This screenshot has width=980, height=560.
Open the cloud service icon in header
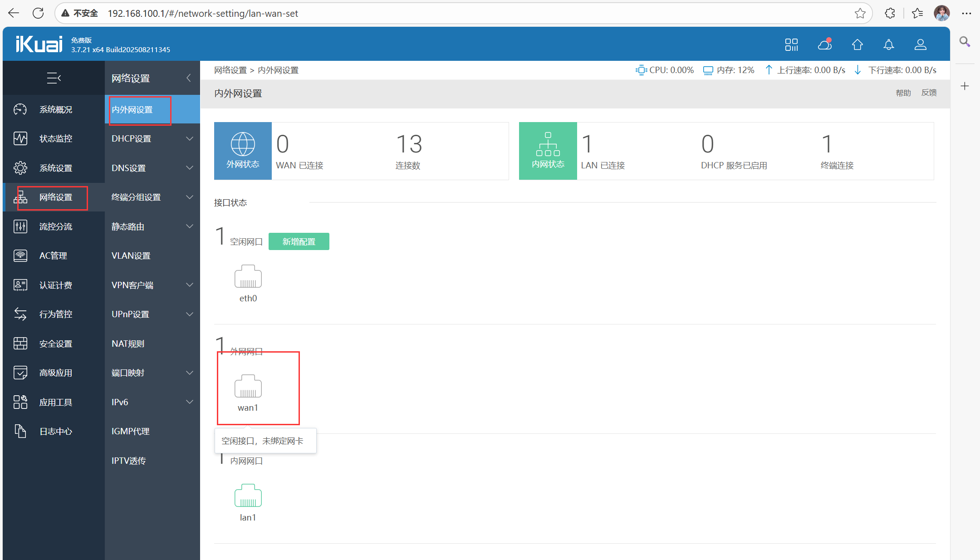pos(824,44)
